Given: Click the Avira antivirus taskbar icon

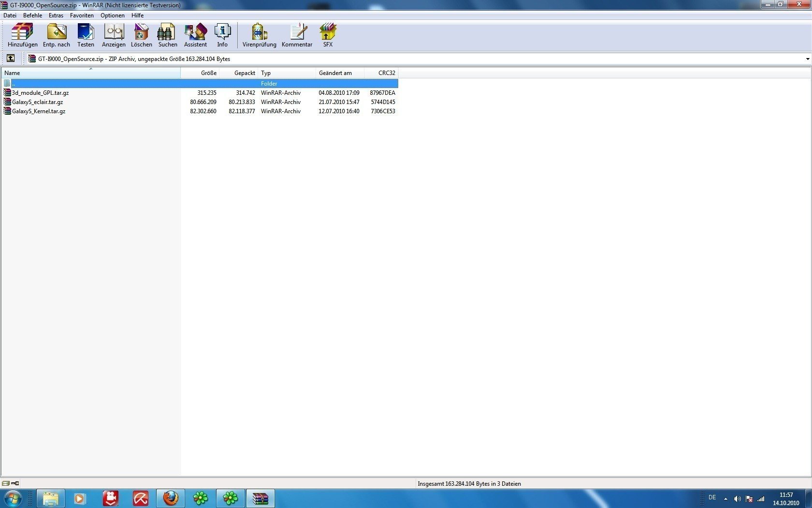Looking at the screenshot, I should (x=141, y=498).
